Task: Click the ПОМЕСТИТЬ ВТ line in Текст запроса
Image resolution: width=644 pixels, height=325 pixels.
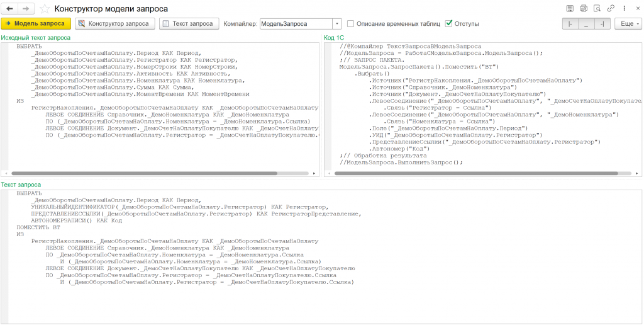Action: click(38, 227)
